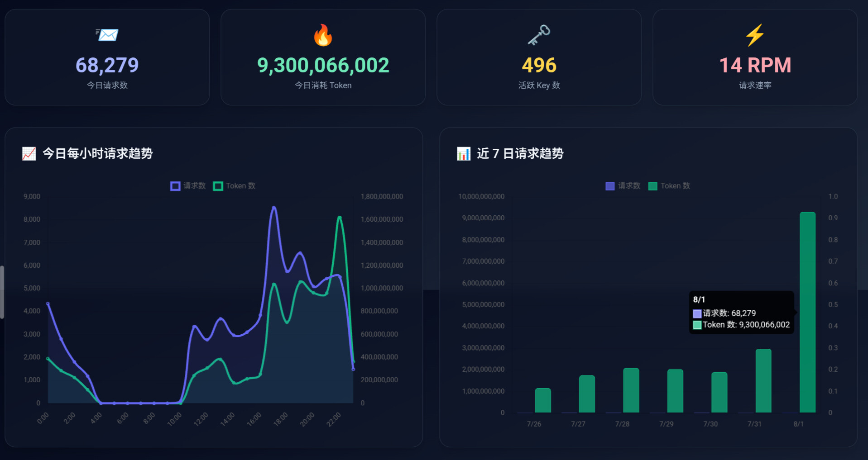Click the fire icon above 今日消耗 Token
This screenshot has height=460, width=868.
[323, 35]
